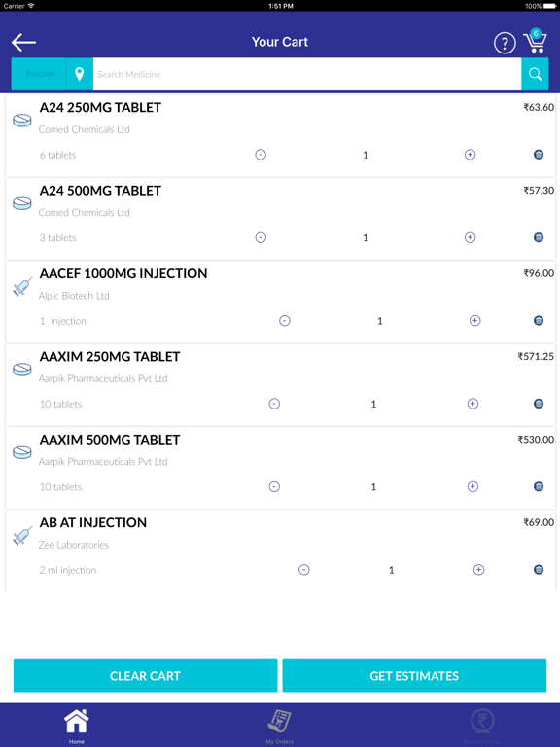
Task: Remove AACEF 1000MG INJECTION with trash icon
Action: pyautogui.click(x=539, y=321)
